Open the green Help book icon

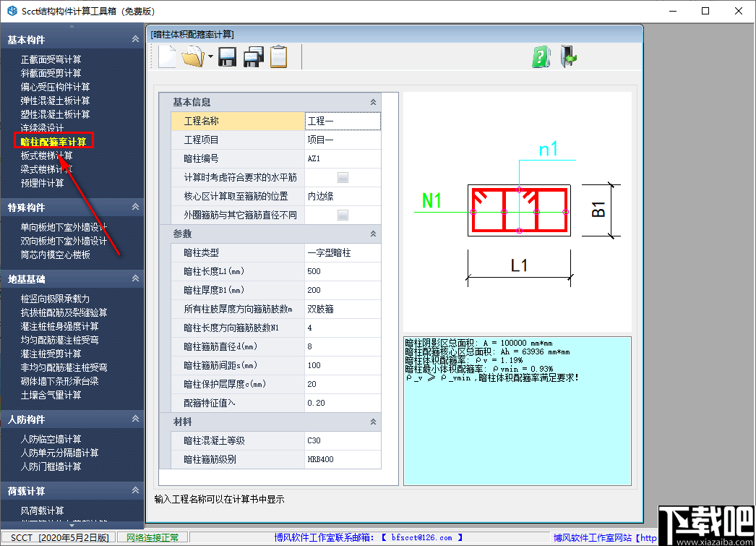point(541,56)
